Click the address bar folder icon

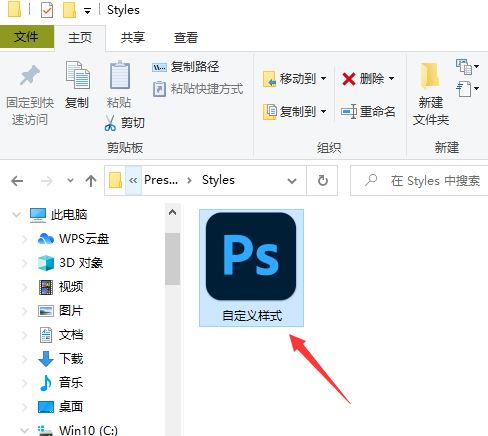coord(115,180)
